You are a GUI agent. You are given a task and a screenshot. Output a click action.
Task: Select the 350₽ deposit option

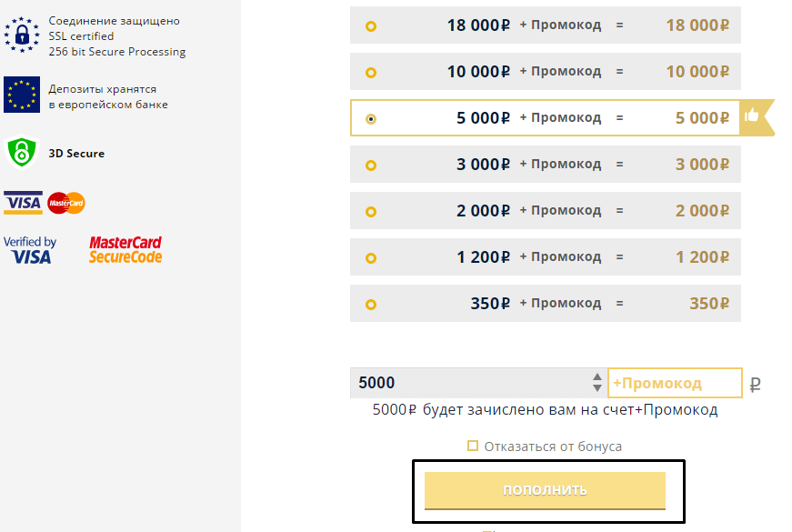click(371, 303)
